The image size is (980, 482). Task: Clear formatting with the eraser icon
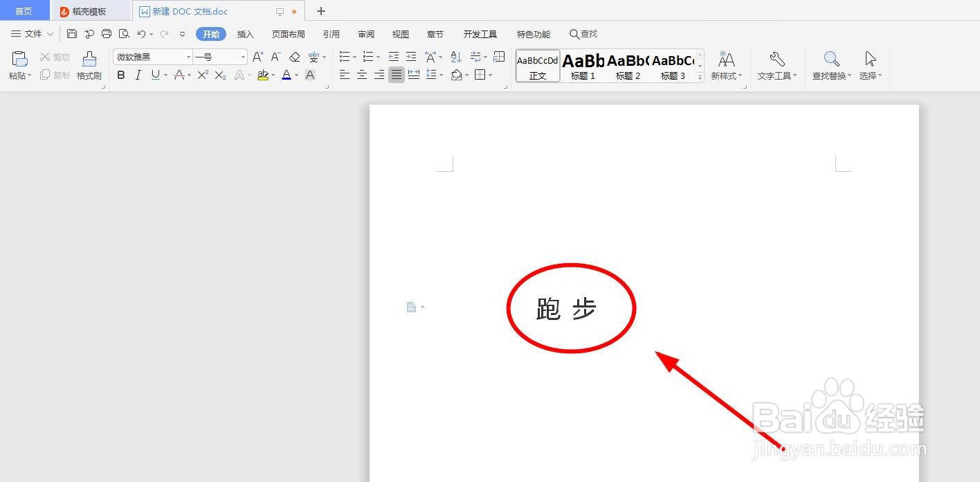(x=295, y=57)
